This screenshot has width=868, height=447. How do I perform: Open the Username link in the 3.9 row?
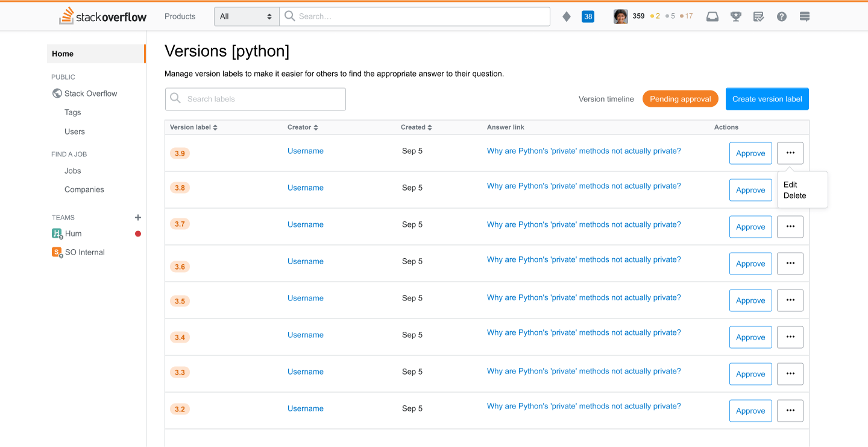[x=306, y=151]
